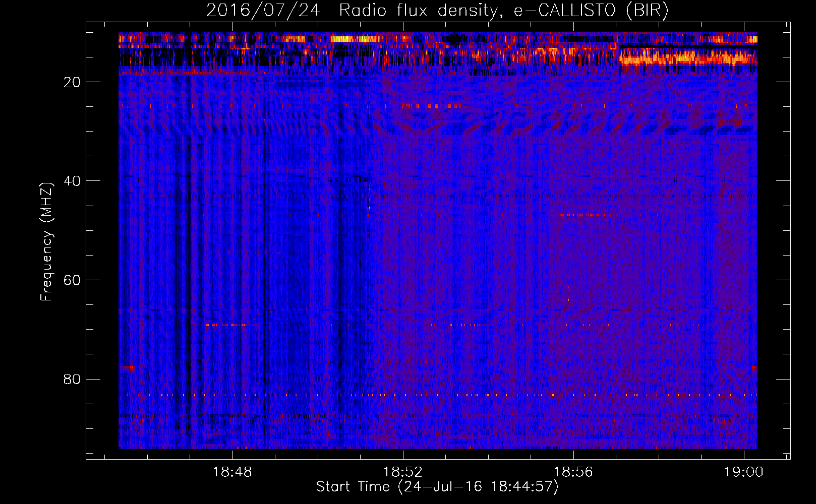The width and height of the screenshot is (816, 504).
Task: Click the plot title '2016/07/24 Radio flux density'
Action: click(x=437, y=11)
